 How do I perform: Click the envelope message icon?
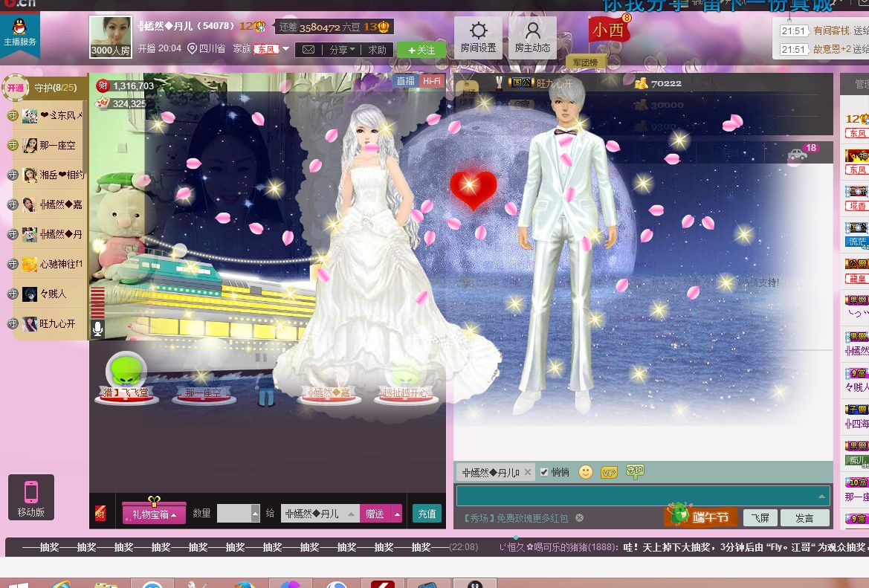click(308, 50)
